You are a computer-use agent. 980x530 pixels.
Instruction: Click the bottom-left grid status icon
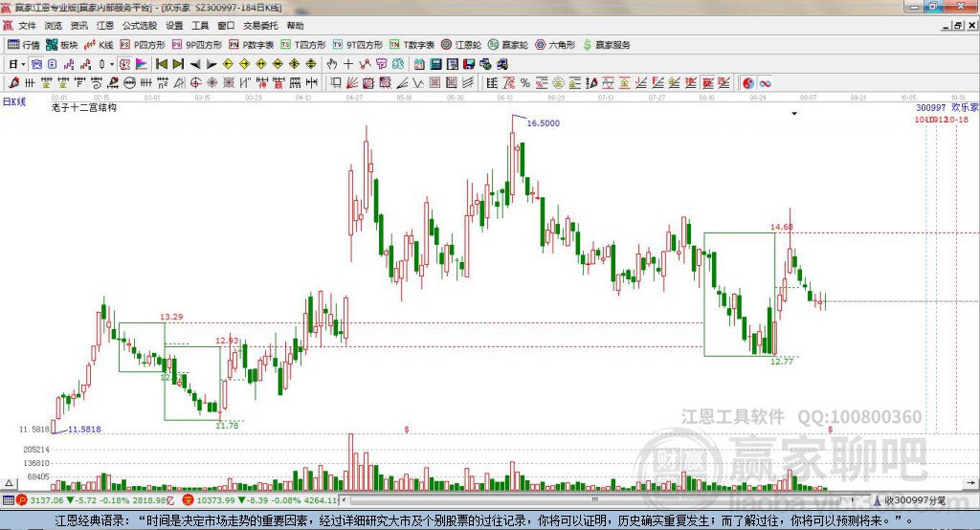8,500
